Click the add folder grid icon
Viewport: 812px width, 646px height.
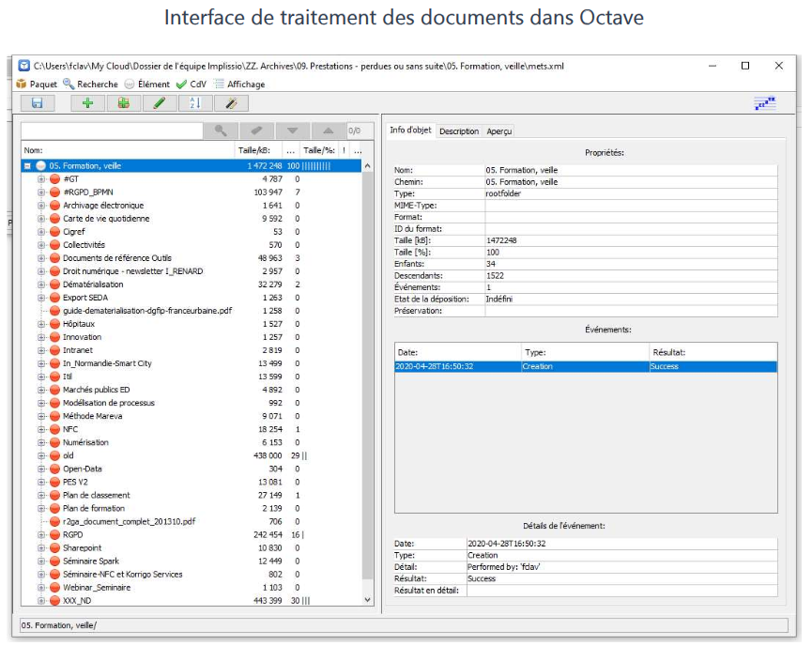[x=123, y=103]
